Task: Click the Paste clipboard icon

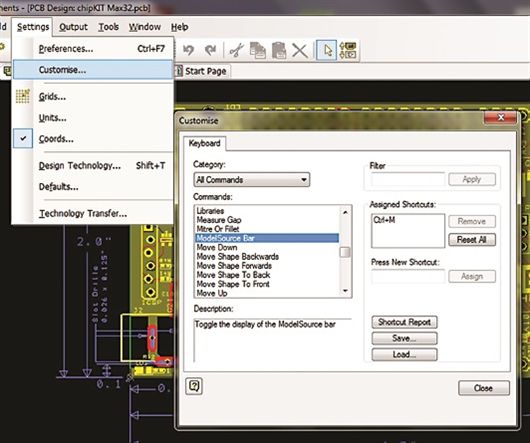Action: 279,51
